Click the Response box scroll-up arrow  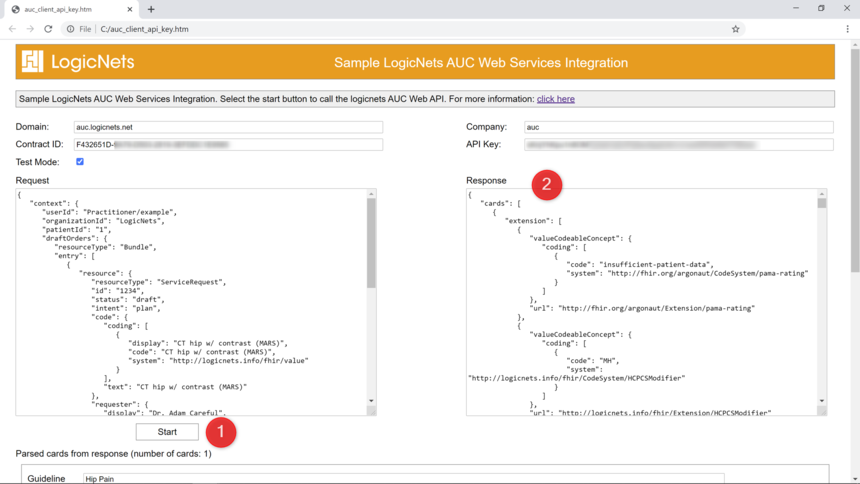tap(822, 194)
